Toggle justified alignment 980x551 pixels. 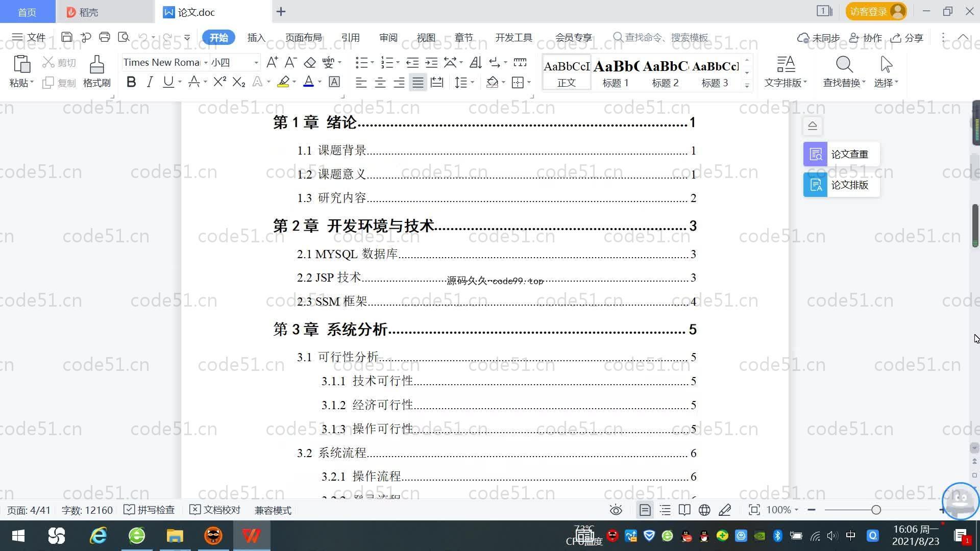[418, 82]
